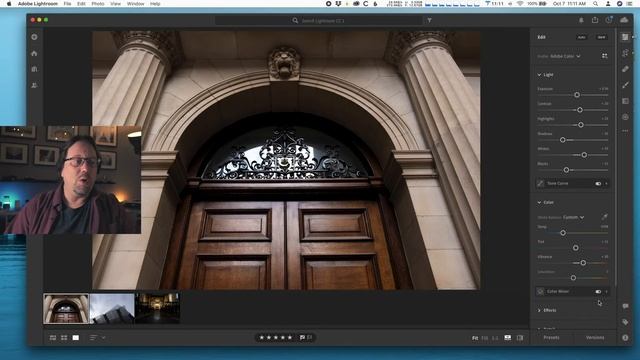Image resolution: width=640 pixels, height=360 pixels.
Task: Set zoom to 1:1
Action: (495, 338)
